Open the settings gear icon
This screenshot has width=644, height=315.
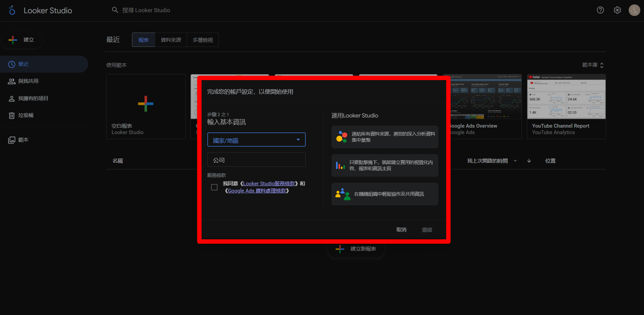pyautogui.click(x=617, y=10)
